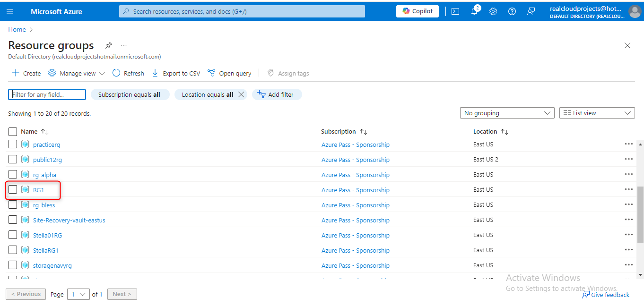644x306 pixels.
Task: Expand the No grouping dropdown
Action: click(x=507, y=113)
